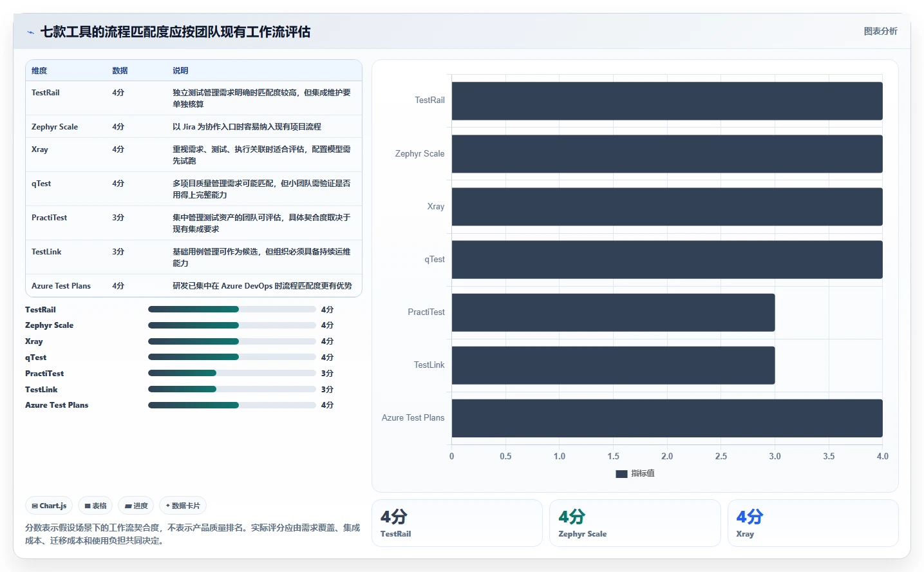Screen dimensions: 924x572
Task: Click the Azure Test Plans chart axis label
Action: click(413, 418)
